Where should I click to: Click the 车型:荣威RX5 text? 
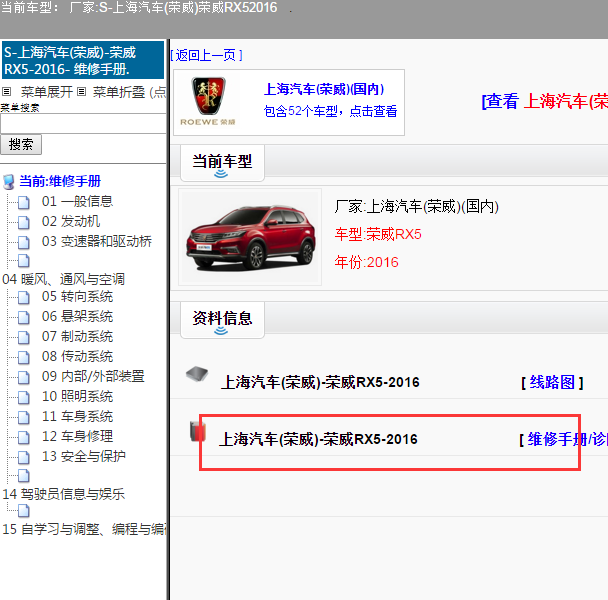(x=378, y=234)
